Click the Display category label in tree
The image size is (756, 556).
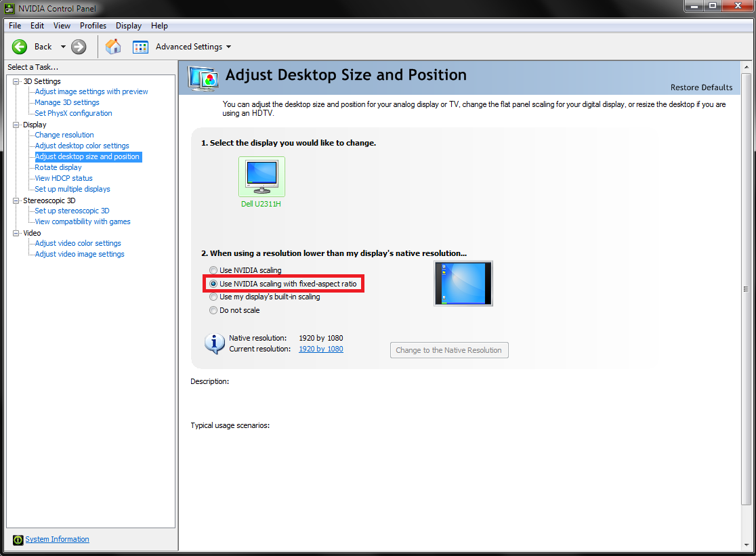pos(35,125)
